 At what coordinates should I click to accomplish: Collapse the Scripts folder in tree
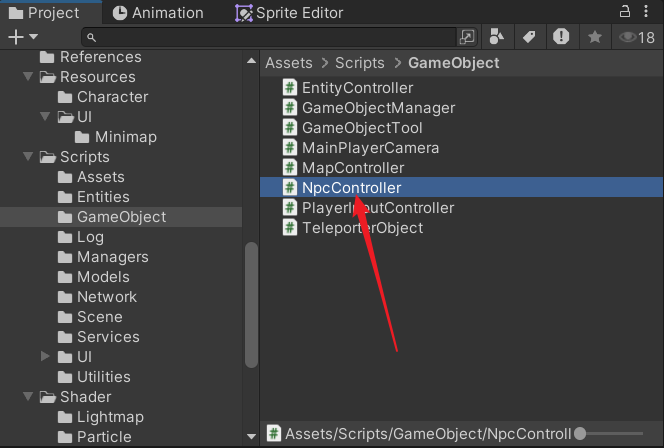click(x=28, y=157)
